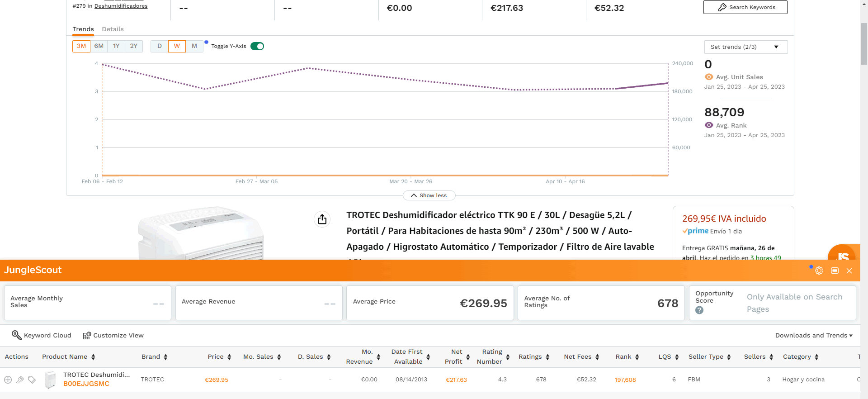
Task: Open the Set trends (2/3) dropdown
Action: pyautogui.click(x=746, y=47)
